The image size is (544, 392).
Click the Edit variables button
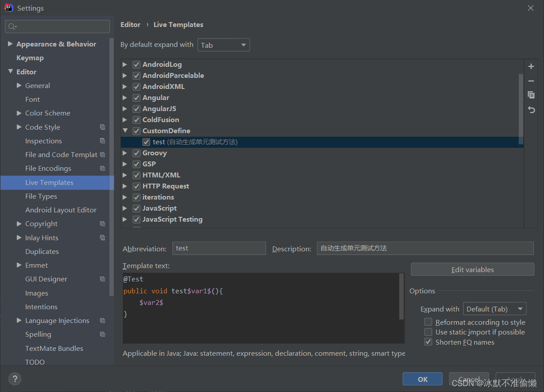click(x=472, y=269)
